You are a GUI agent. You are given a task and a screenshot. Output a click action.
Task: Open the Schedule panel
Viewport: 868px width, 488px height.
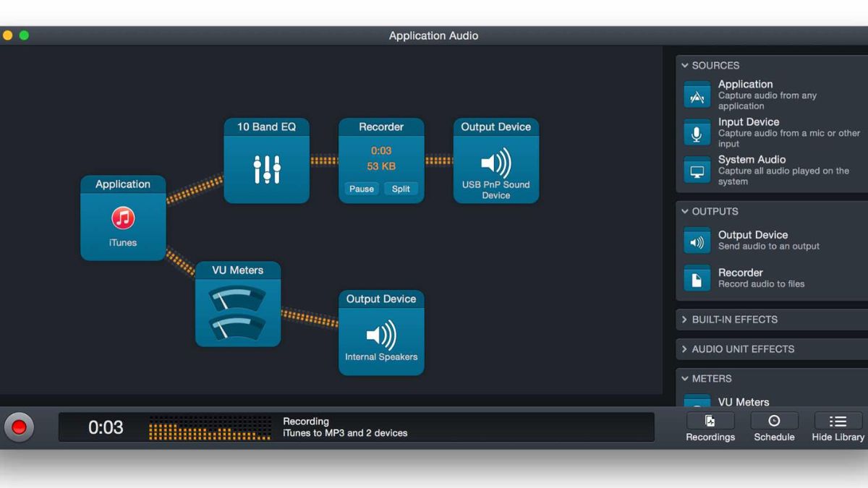(x=774, y=427)
